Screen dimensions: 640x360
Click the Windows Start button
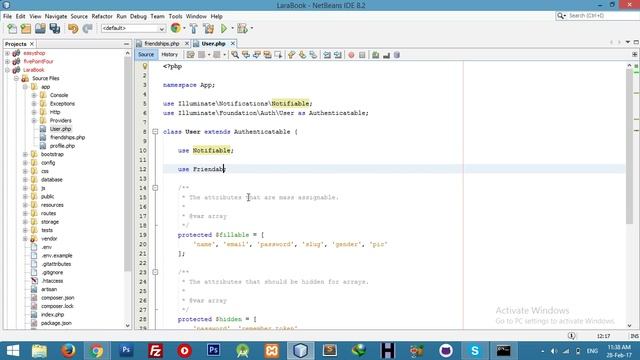13,350
